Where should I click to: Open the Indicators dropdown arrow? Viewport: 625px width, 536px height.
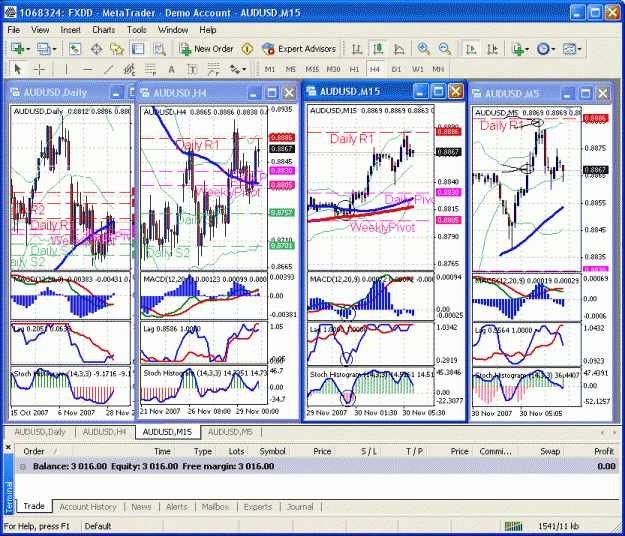click(527, 49)
